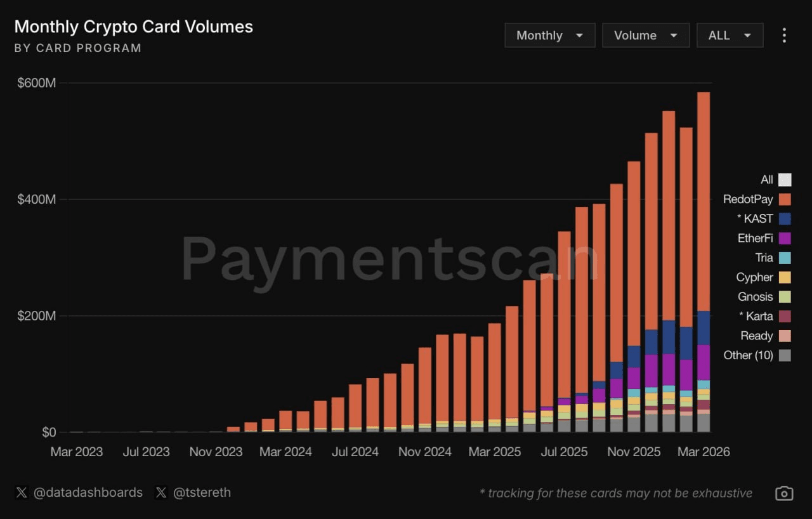This screenshot has width=812, height=519.
Task: Click the All white legend swatch
Action: pyautogui.click(x=785, y=180)
